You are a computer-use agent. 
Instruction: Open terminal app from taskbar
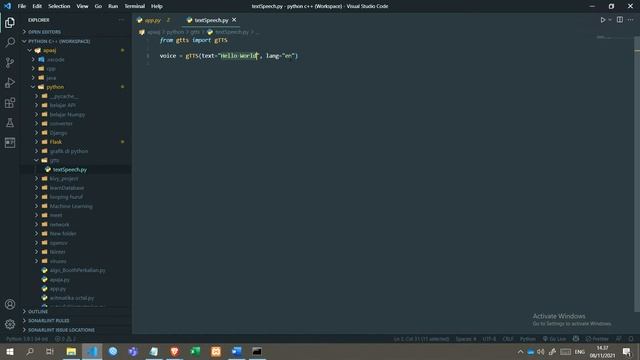257,351
